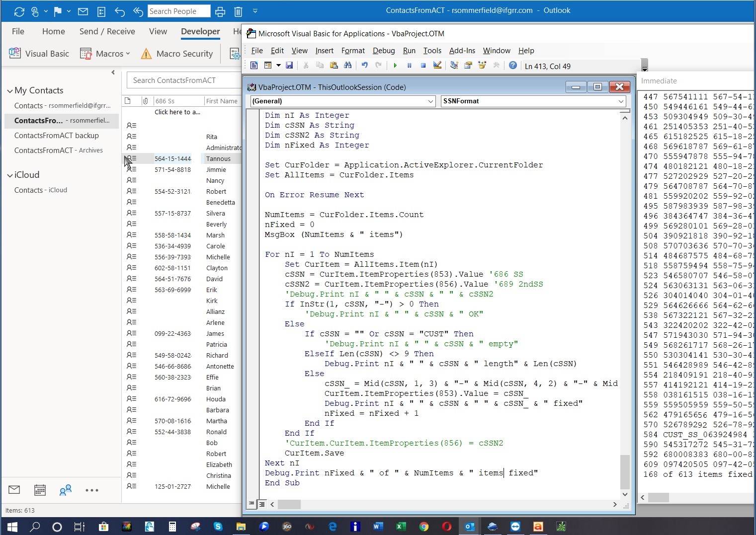Screen dimensions: 756x535
Task: Run the macro with the green play icon
Action: coord(395,65)
